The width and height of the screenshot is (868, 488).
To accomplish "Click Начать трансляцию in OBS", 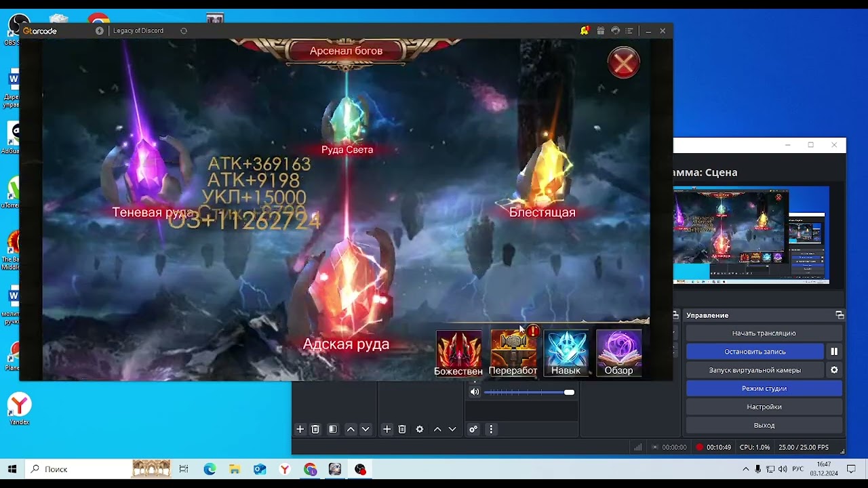I will (x=764, y=333).
